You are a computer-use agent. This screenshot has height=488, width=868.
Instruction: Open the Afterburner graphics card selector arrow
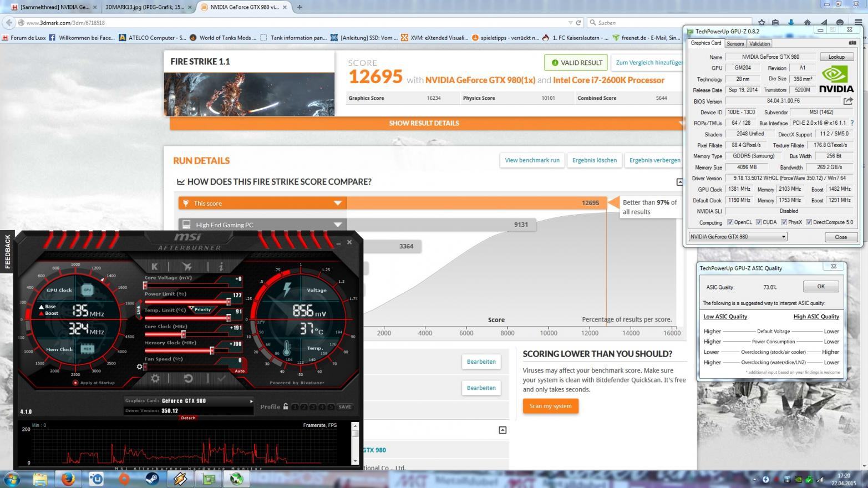(251, 401)
